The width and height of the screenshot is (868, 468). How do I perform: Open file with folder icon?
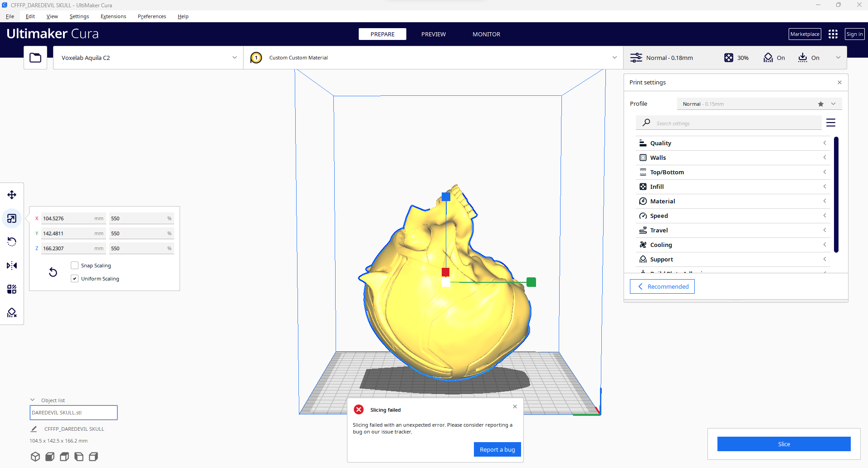point(35,58)
